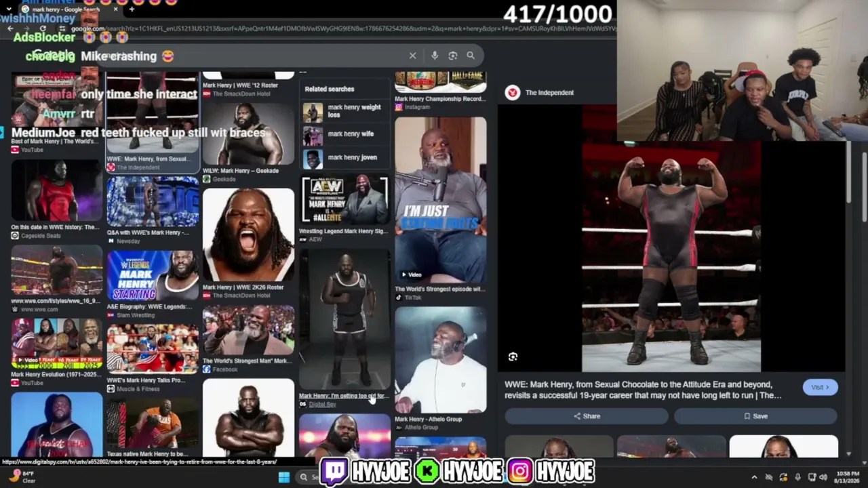Viewport: 868px width, 488px height.
Task: Open Google Lens image search
Action: click(453, 56)
